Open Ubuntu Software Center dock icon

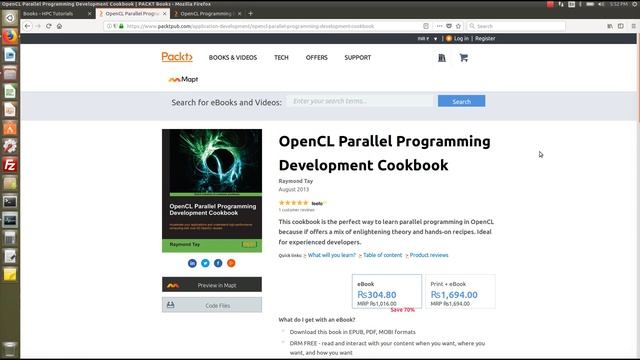click(10, 128)
